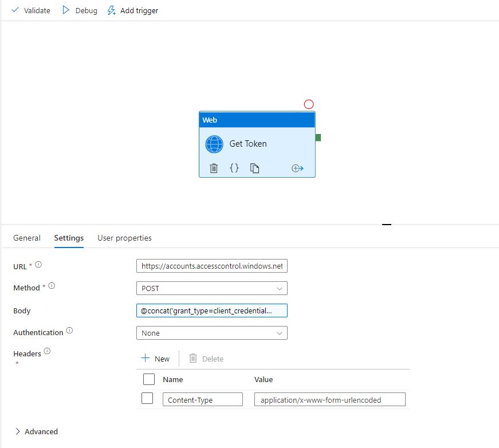Expand the Advanced section

36,431
